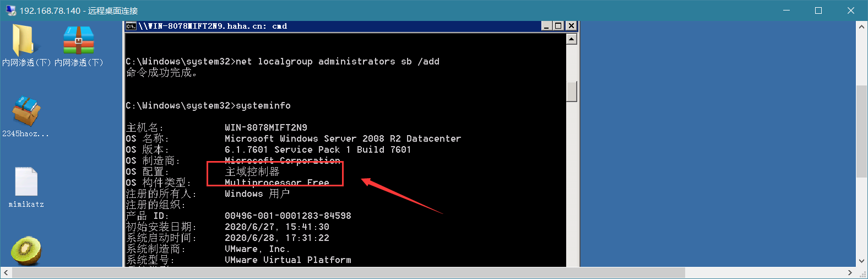
Task: Click the cmd scrollbar up arrow
Action: click(x=572, y=39)
